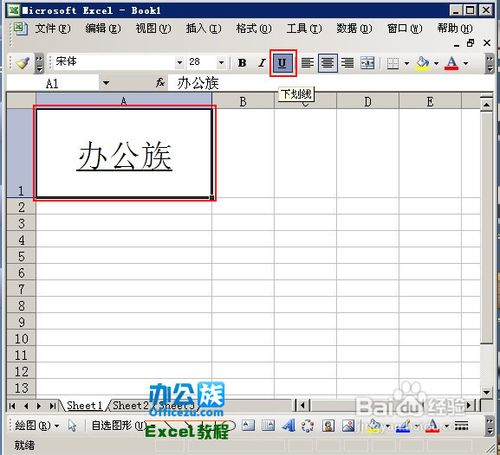Toggle Italic formatting

pyautogui.click(x=262, y=63)
